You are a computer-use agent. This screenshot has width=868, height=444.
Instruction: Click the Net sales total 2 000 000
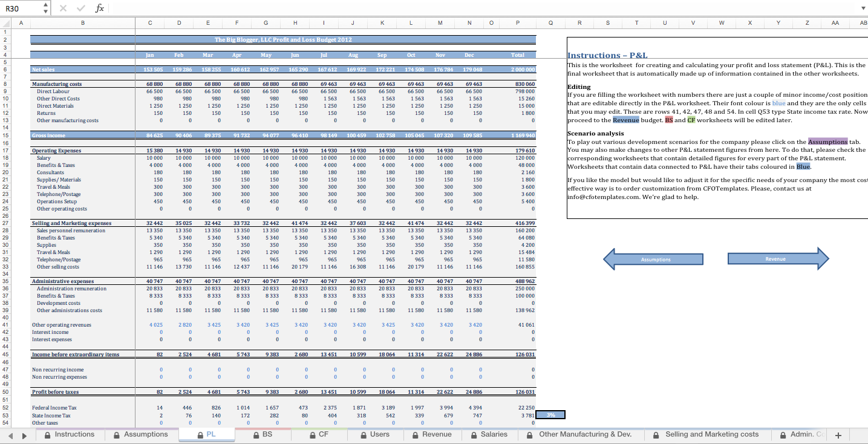(x=521, y=70)
